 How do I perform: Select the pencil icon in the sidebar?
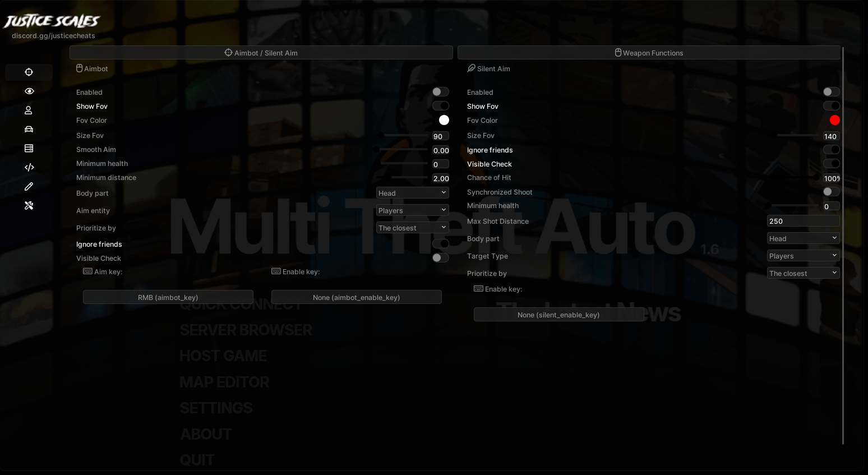[29, 187]
